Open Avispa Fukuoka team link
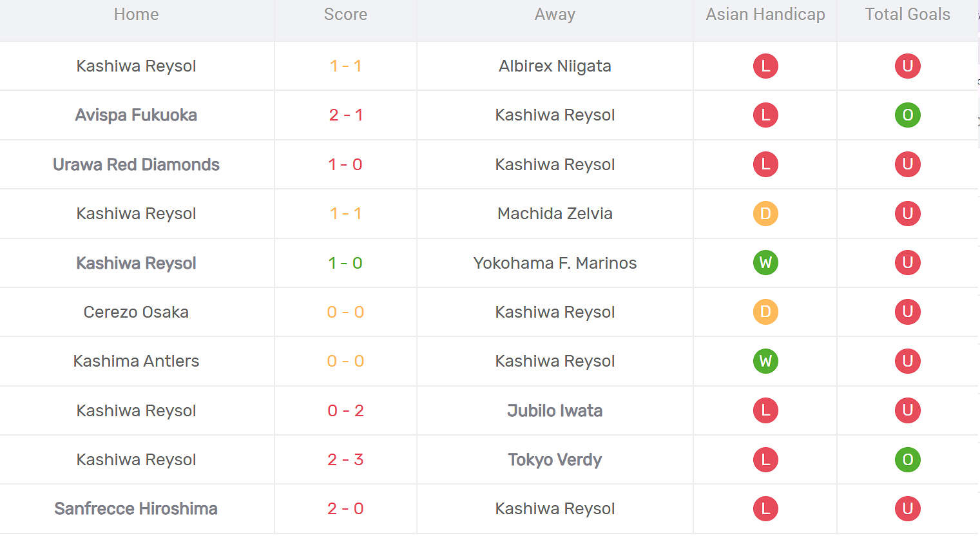The width and height of the screenshot is (980, 538). (136, 115)
